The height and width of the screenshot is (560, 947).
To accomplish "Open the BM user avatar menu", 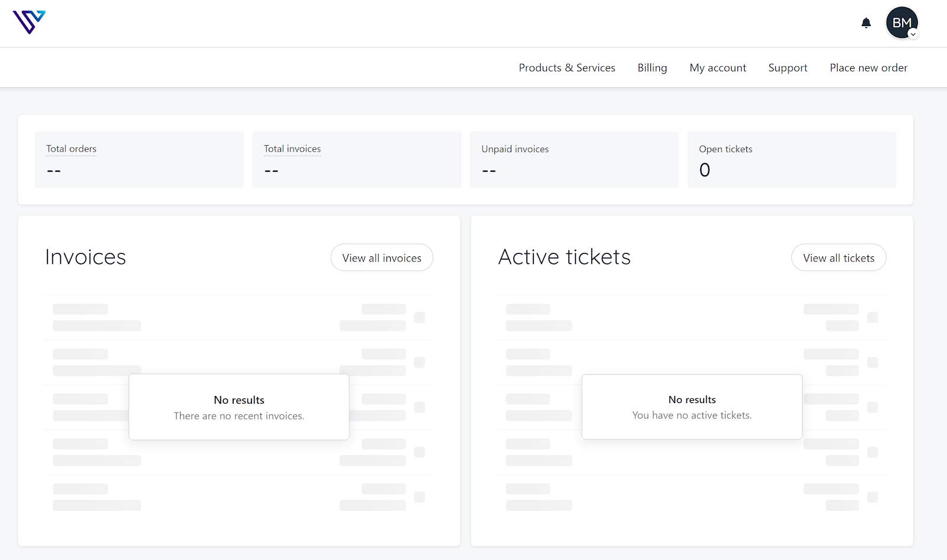I will 902,22.
